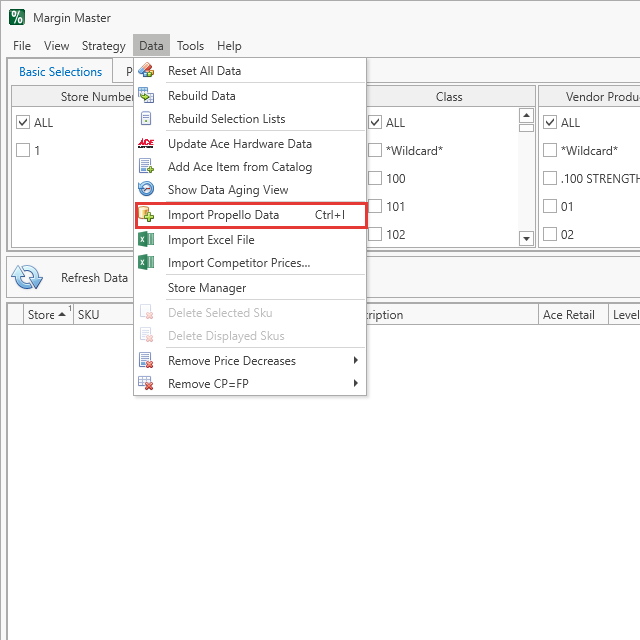Check the Vendor Product *Wildcard* checkbox
The width and height of the screenshot is (640, 640).
(x=550, y=150)
